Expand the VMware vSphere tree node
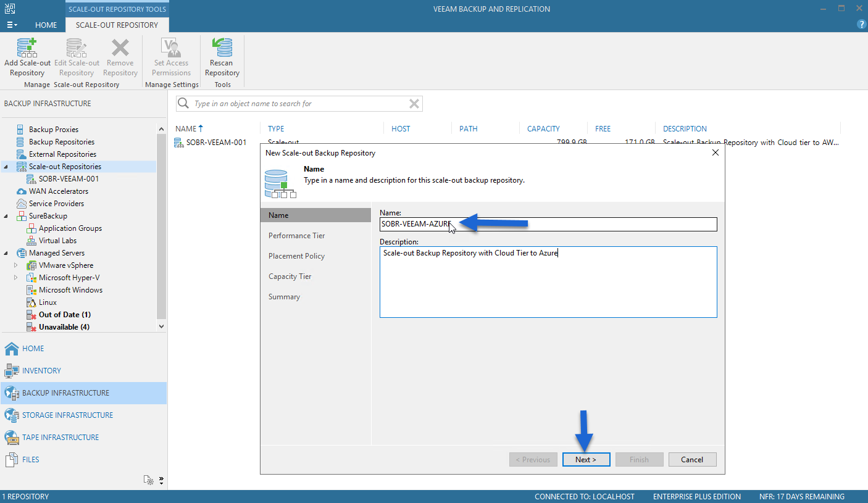The image size is (868, 503). [16, 265]
